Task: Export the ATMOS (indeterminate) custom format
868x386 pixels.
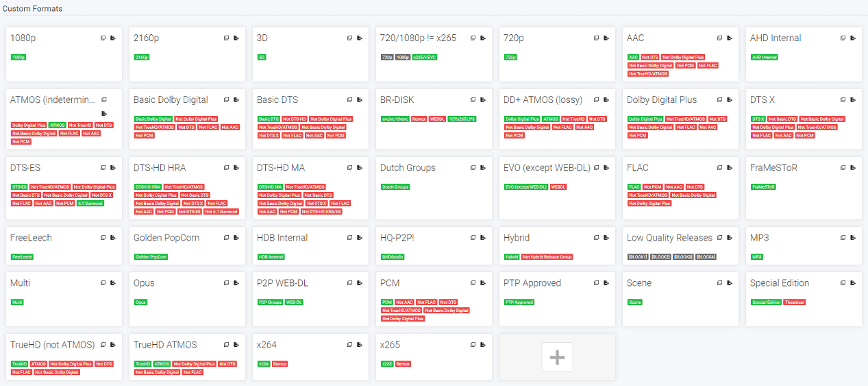Action: coord(103,114)
